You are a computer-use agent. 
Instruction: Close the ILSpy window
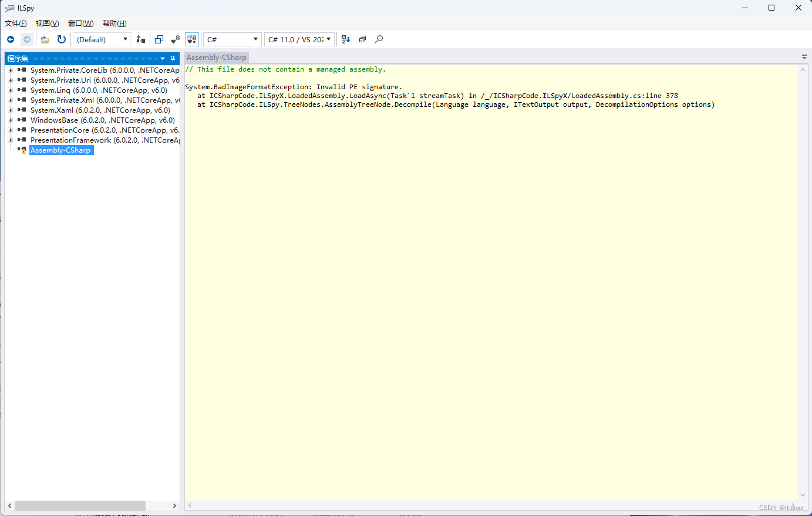coord(798,8)
